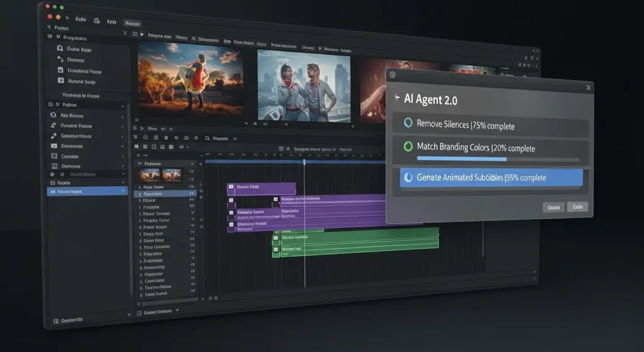
Task: Open the dropdown arrow on the track list header
Action: [192, 164]
